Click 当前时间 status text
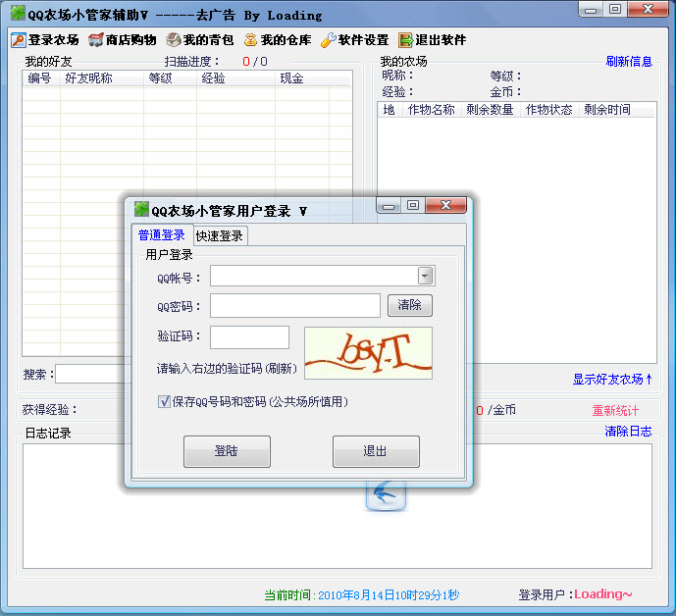676x616 pixels. pyautogui.click(x=362, y=595)
